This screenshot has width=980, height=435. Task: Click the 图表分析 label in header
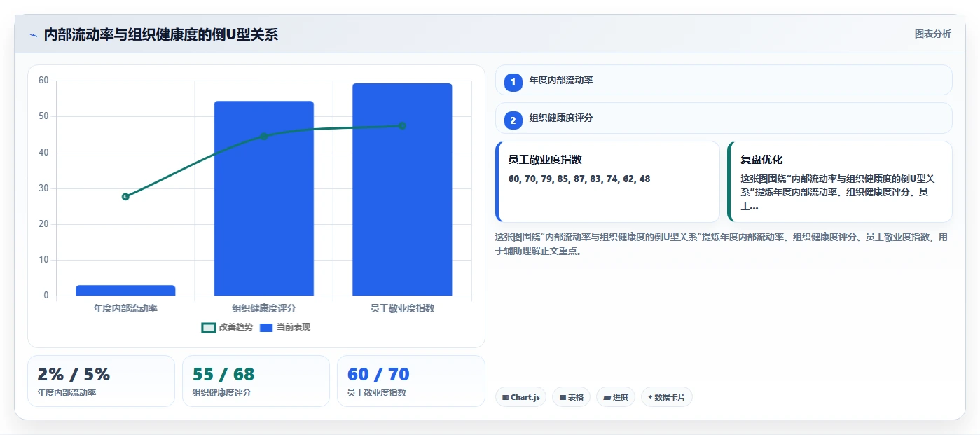tap(933, 34)
